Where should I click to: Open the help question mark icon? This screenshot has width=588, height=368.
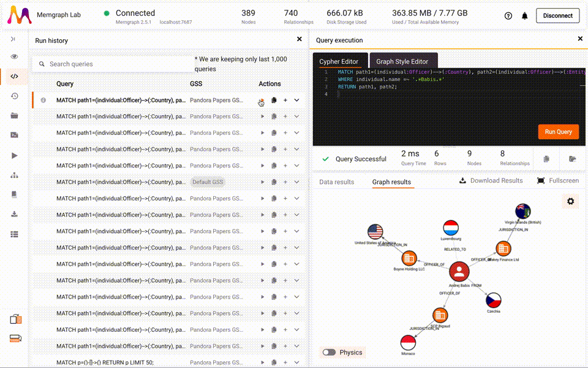tap(508, 16)
